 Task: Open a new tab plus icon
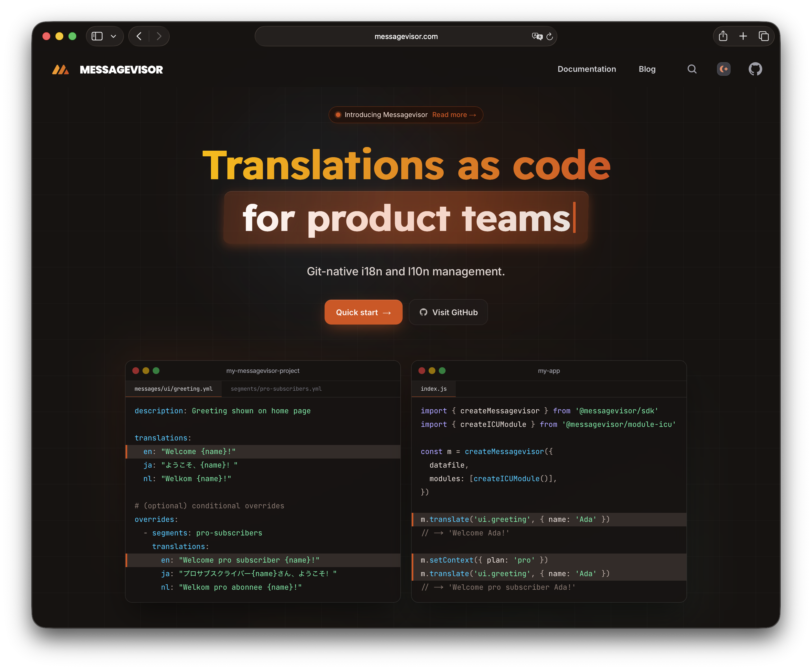(743, 36)
